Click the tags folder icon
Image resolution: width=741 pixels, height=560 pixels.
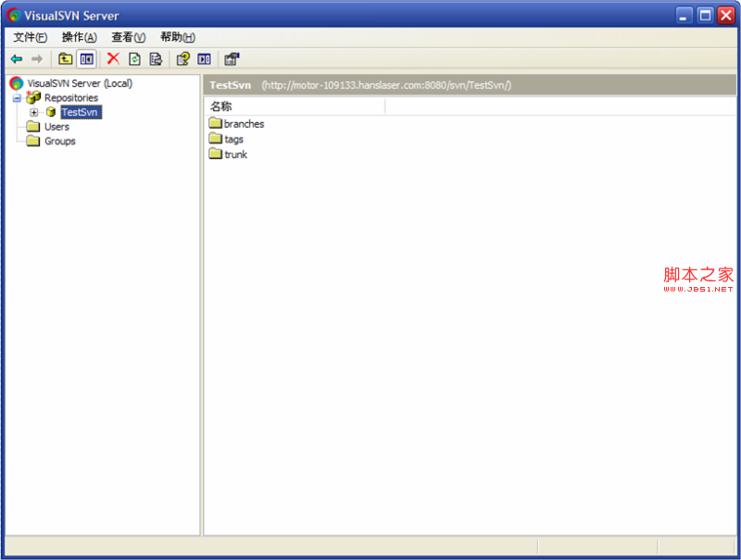coord(216,138)
